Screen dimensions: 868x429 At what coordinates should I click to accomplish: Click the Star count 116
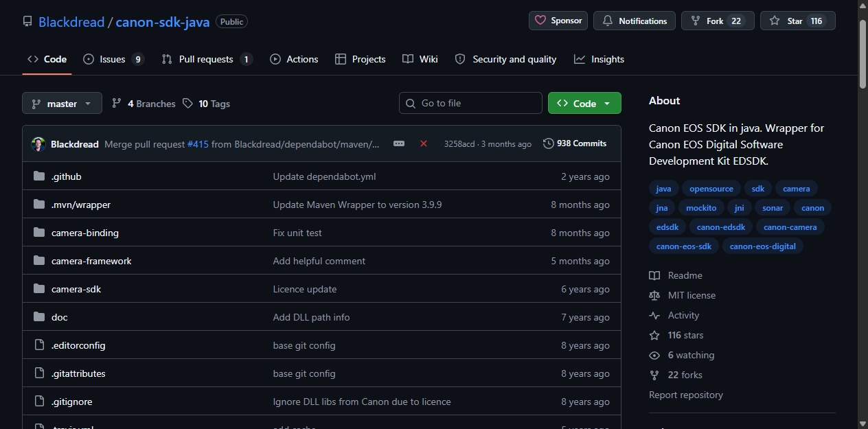point(816,21)
